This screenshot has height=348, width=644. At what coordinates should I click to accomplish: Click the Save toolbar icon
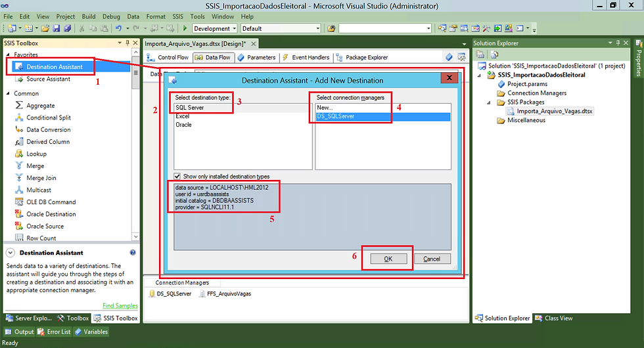(57, 28)
